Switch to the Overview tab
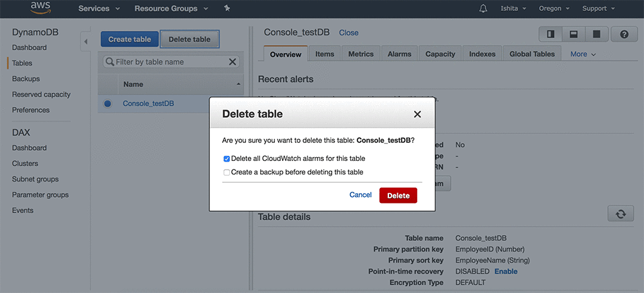 coord(285,54)
